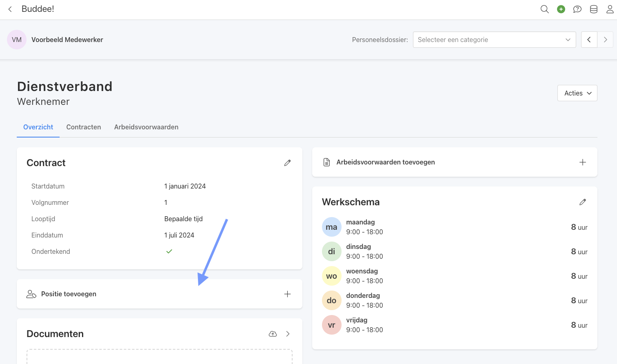
Task: Open the help chat bubble icon
Action: [577, 9]
